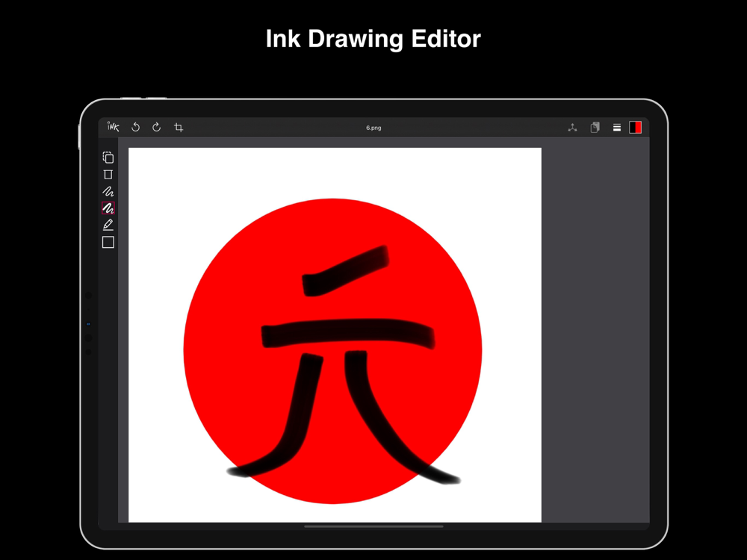Click the trash bin delete icon
This screenshot has width=747, height=560.
click(x=108, y=174)
